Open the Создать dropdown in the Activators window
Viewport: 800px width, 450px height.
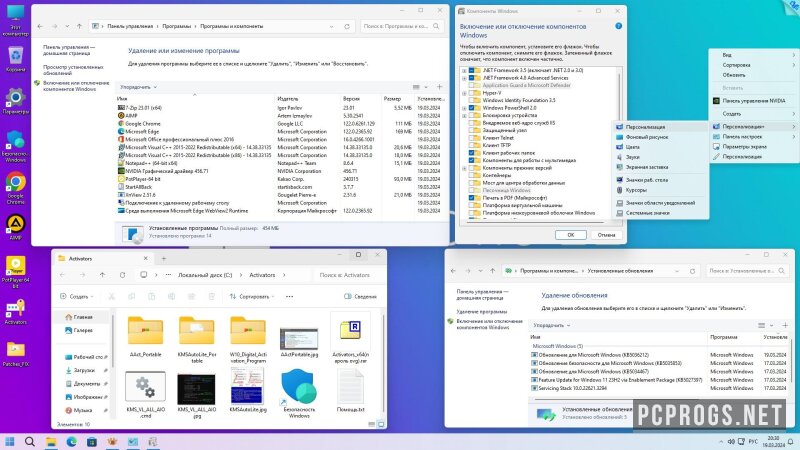(78, 296)
